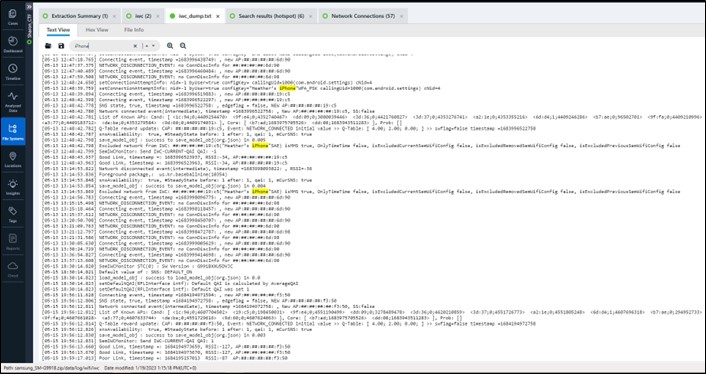Click the save file floppy icon

(61, 46)
